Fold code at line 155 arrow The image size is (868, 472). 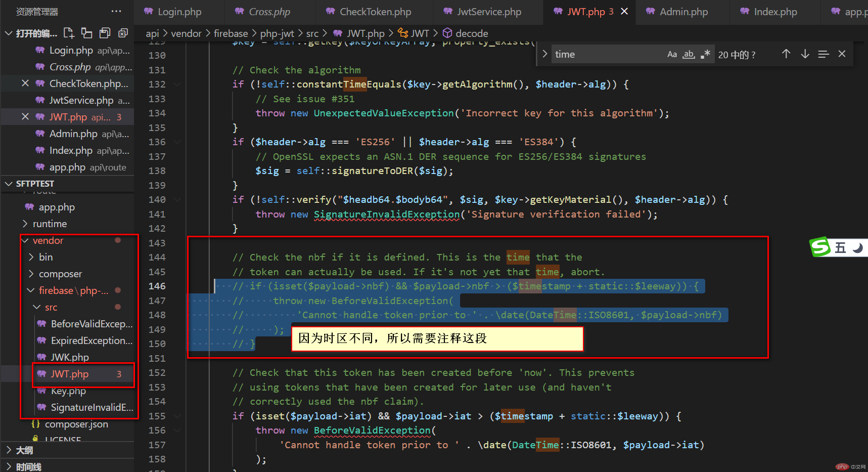pos(177,416)
